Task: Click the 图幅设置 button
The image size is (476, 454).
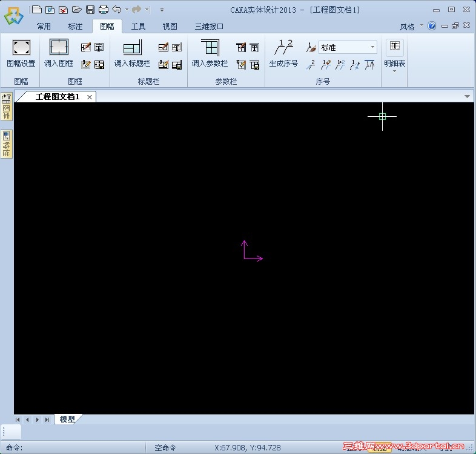Action: (21, 53)
